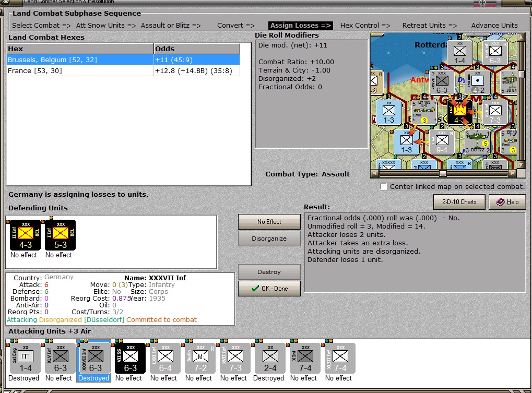This screenshot has height=393, width=532.
Task: Click the Destroy button
Action: point(269,272)
